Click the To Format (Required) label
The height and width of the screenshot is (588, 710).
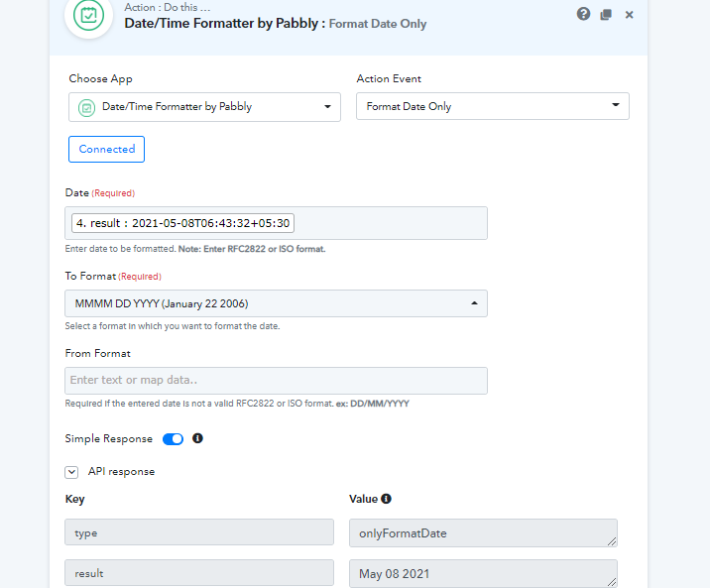pos(113,276)
